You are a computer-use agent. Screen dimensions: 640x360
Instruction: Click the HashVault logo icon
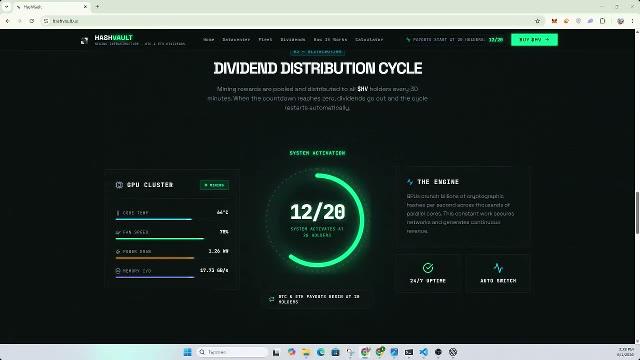click(x=84, y=40)
